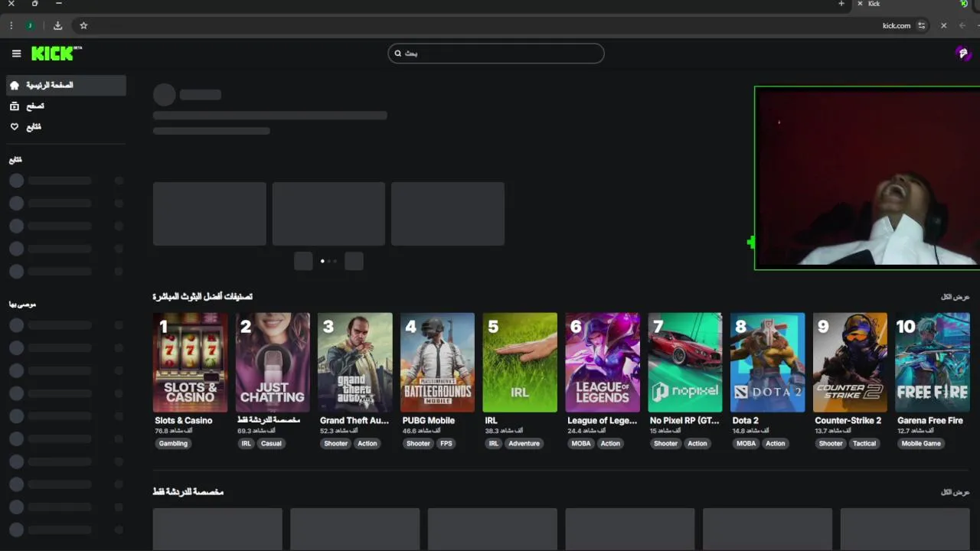Click the Tactical tag under Counter-Strike 2

(864, 443)
